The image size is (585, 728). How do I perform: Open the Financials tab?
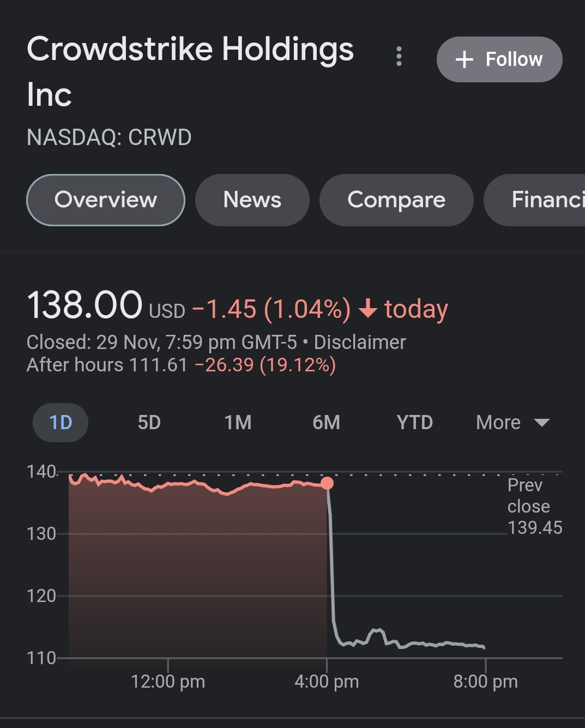coord(545,200)
